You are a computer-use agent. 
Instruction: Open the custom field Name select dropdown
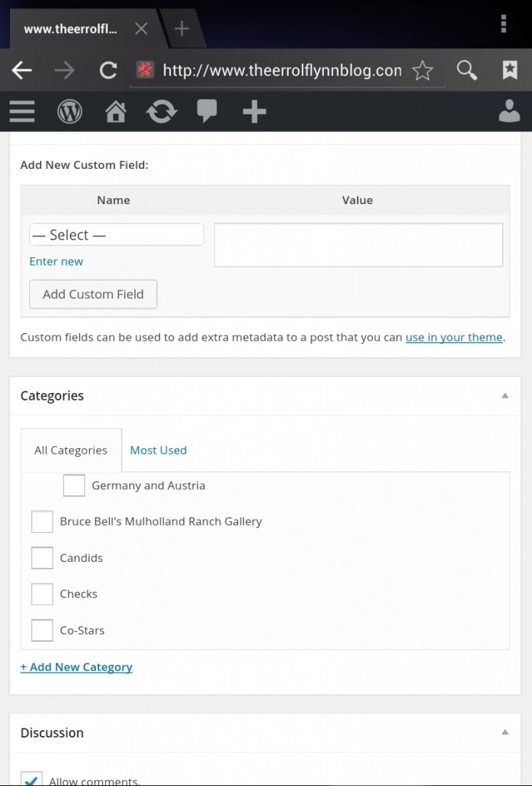[x=117, y=235]
